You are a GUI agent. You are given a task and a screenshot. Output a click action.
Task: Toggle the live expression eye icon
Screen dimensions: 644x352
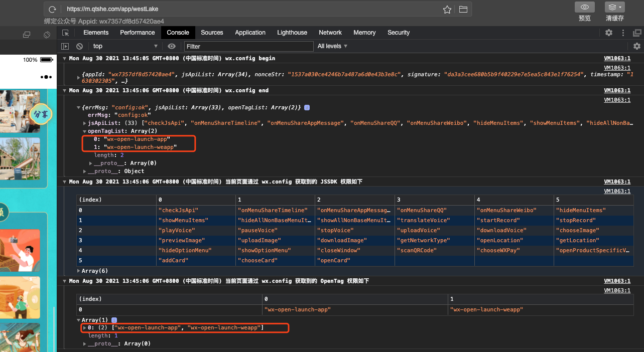pyautogui.click(x=172, y=46)
